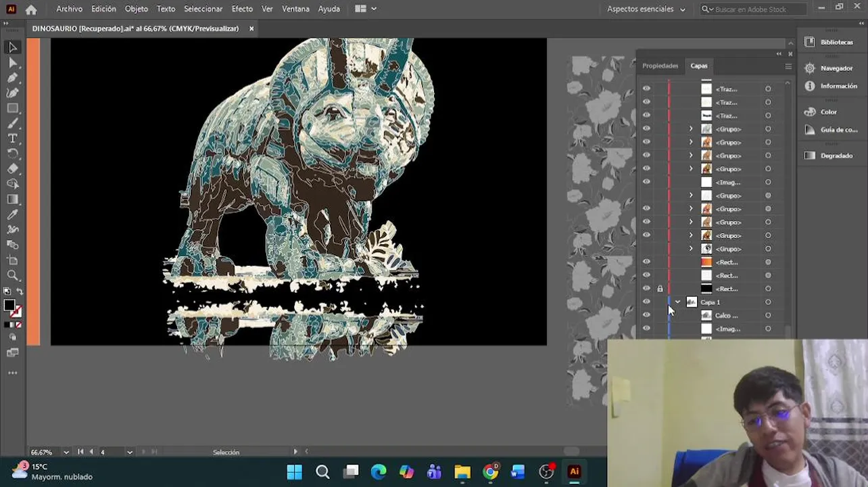The image size is (868, 487).
Task: Open the artboard number dropdown
Action: coord(129,452)
